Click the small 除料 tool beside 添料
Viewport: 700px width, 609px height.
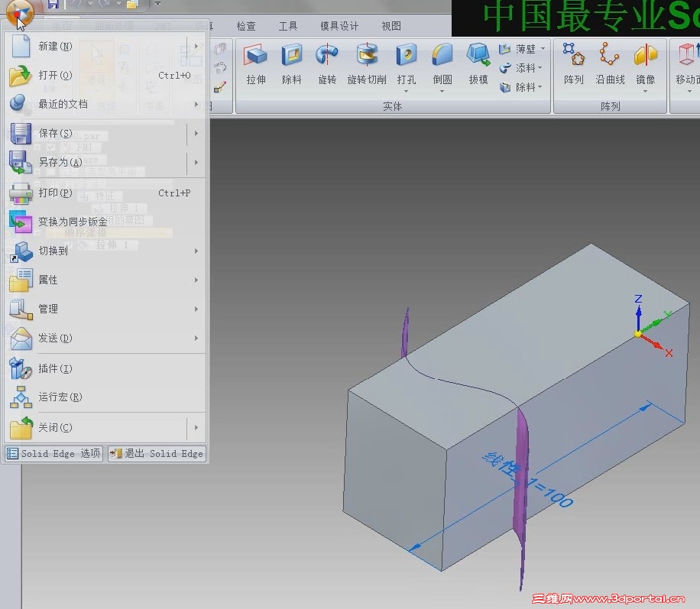point(517,87)
